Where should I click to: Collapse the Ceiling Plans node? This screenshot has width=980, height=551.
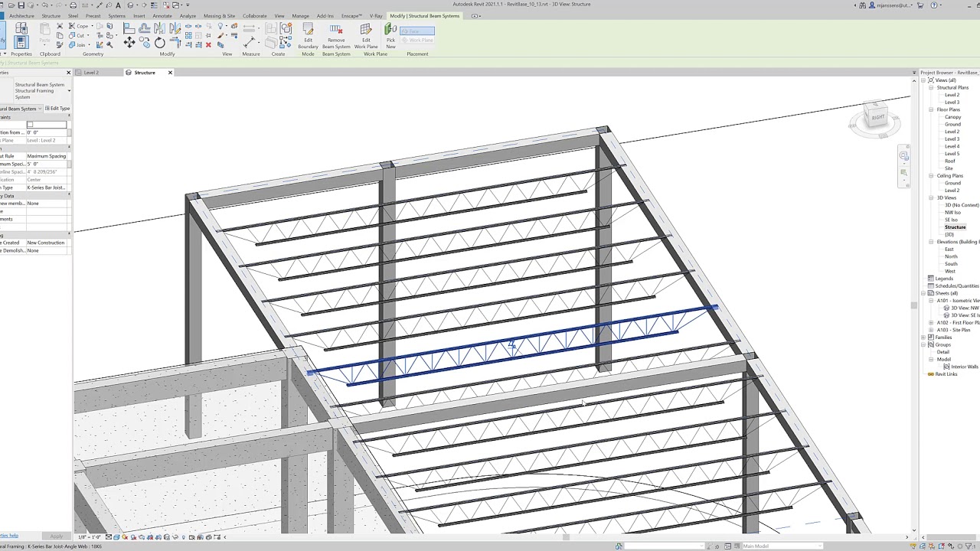(931, 176)
